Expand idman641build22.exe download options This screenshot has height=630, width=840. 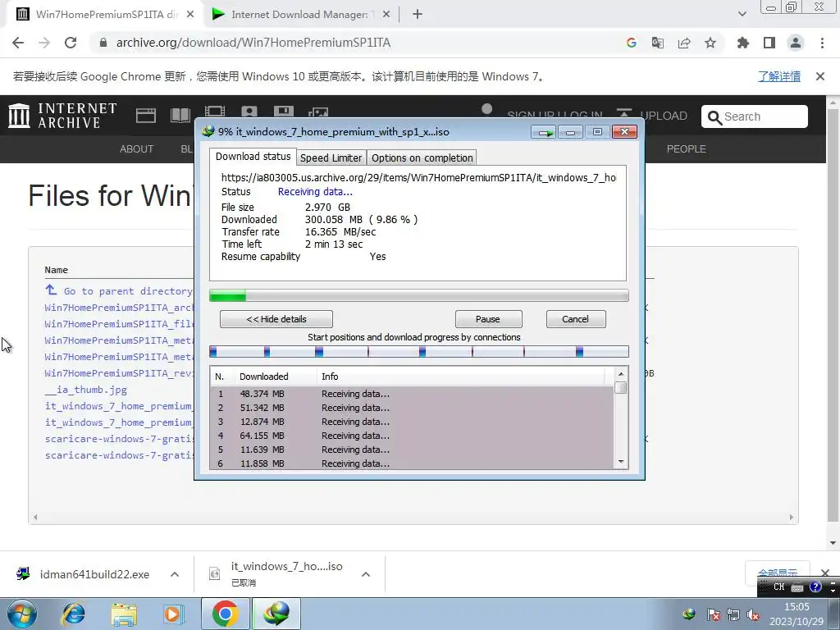coord(175,574)
